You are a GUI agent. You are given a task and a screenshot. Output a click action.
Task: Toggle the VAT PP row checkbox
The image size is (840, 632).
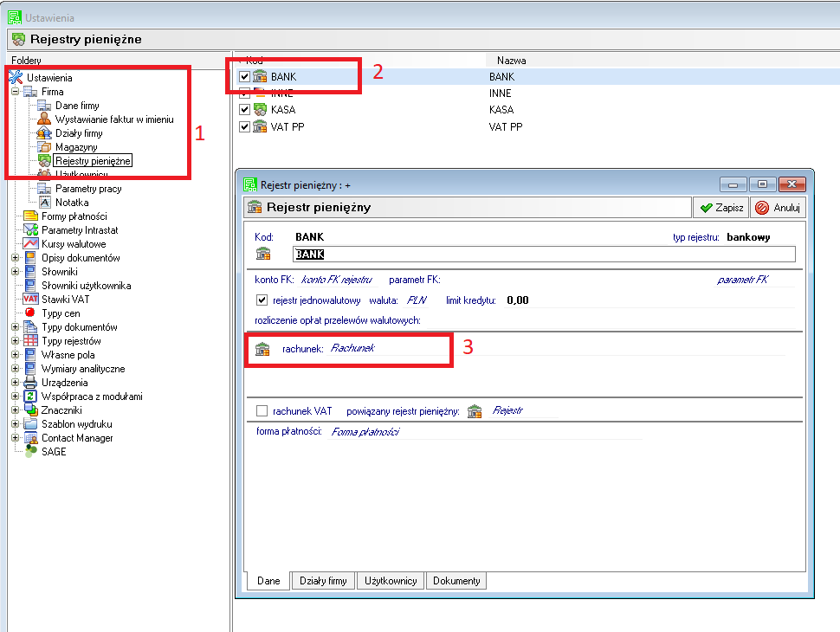(244, 127)
